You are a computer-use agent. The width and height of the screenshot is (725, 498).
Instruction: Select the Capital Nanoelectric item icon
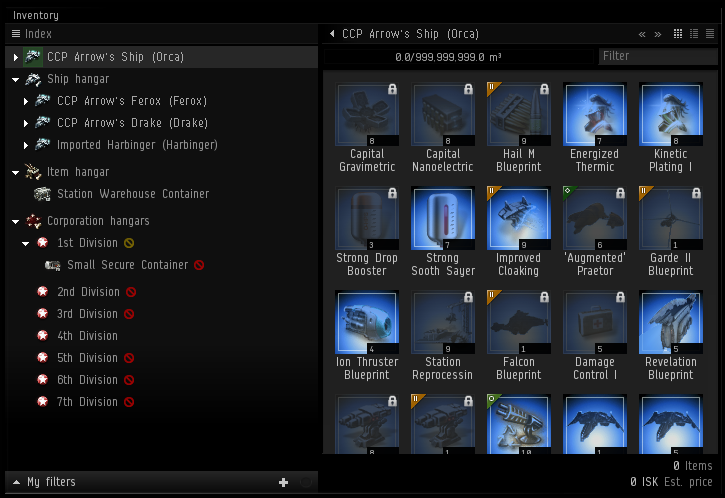443,114
